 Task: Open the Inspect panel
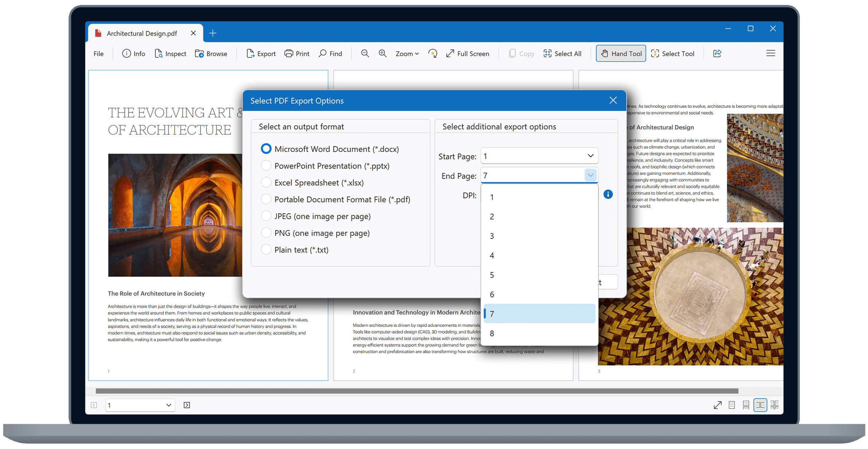click(170, 53)
